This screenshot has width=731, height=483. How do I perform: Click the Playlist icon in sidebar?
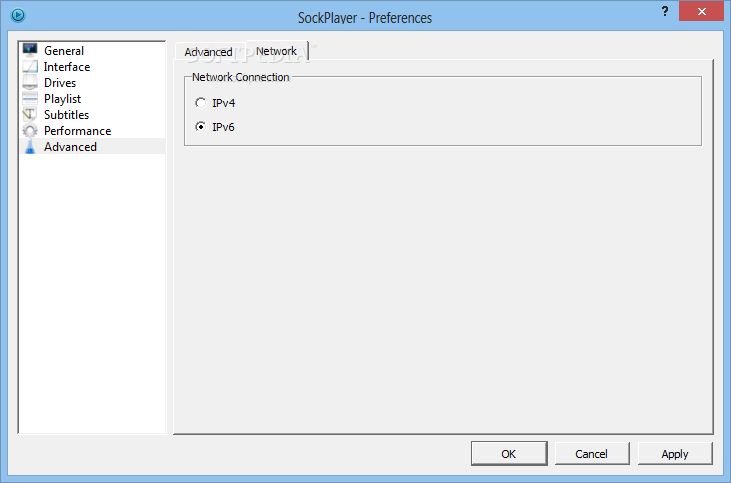coord(30,99)
